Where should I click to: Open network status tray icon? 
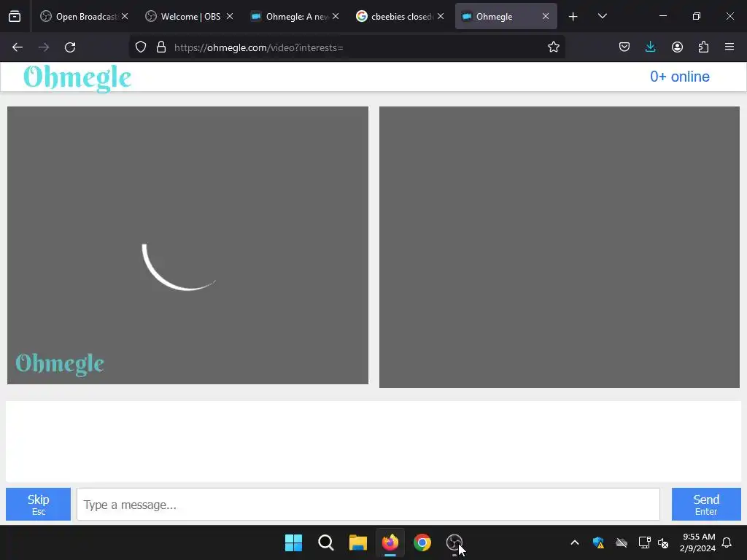(x=644, y=542)
